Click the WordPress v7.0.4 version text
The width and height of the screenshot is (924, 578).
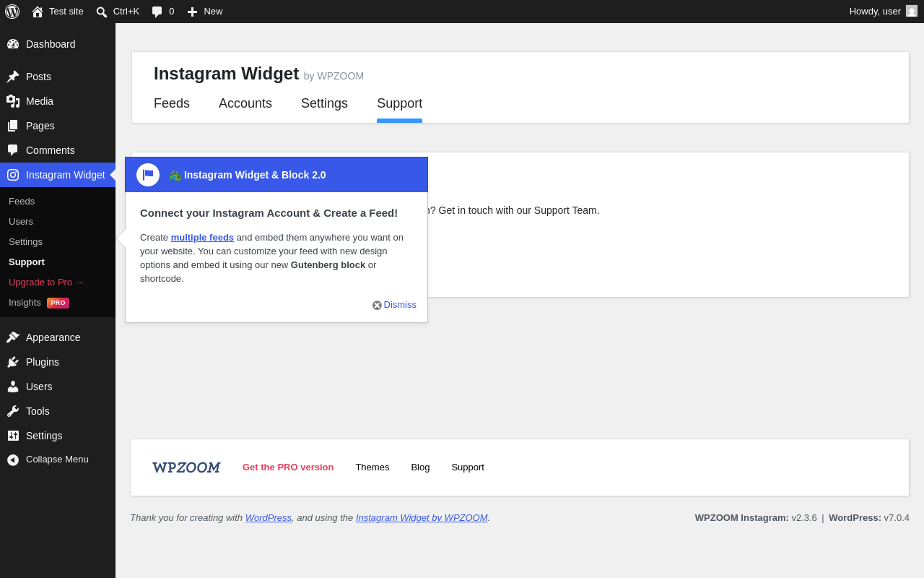coord(869,517)
